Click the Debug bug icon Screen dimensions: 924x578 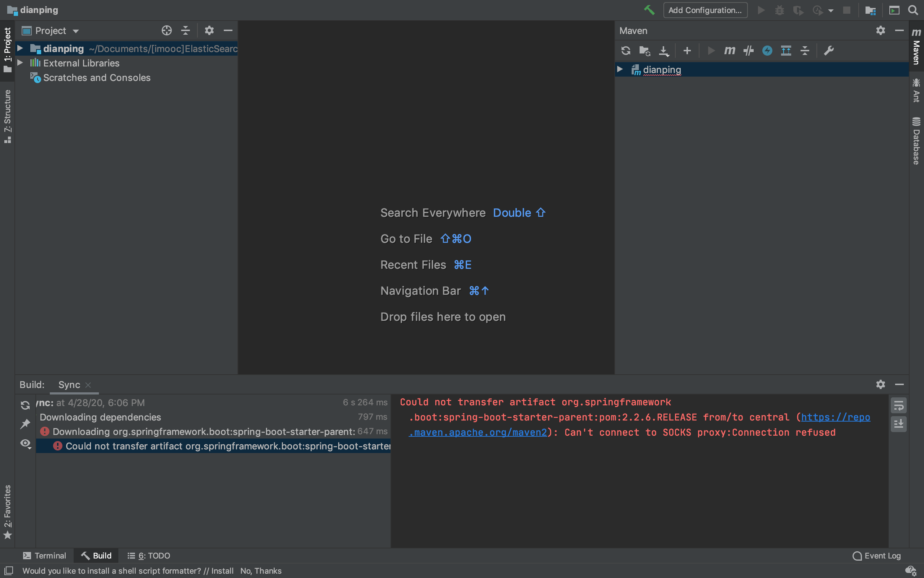(779, 10)
